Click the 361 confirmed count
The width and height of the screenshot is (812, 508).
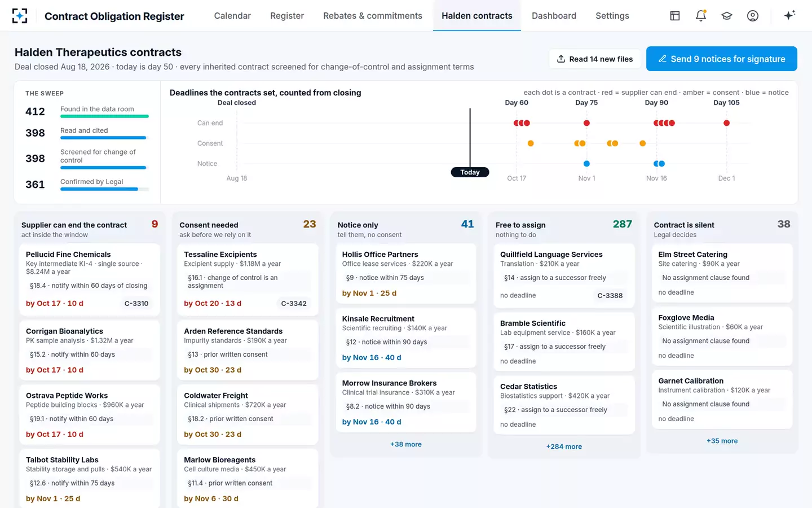point(35,185)
